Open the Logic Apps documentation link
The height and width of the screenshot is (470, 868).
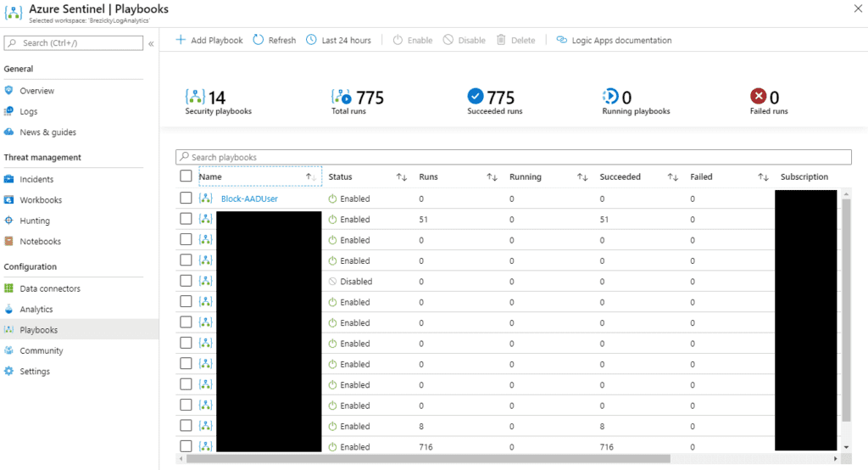(621, 40)
